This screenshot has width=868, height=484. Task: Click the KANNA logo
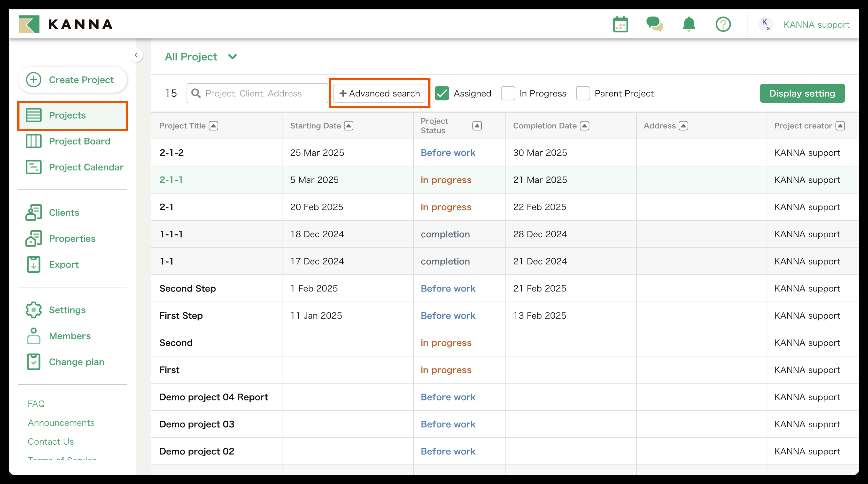coord(66,24)
